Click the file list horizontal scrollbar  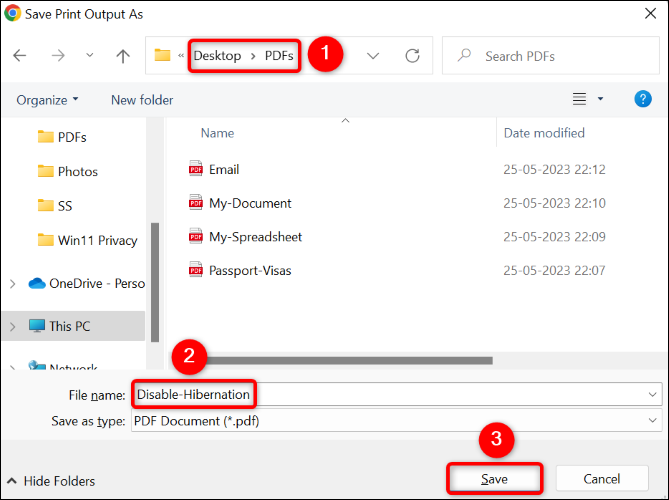coord(349,361)
